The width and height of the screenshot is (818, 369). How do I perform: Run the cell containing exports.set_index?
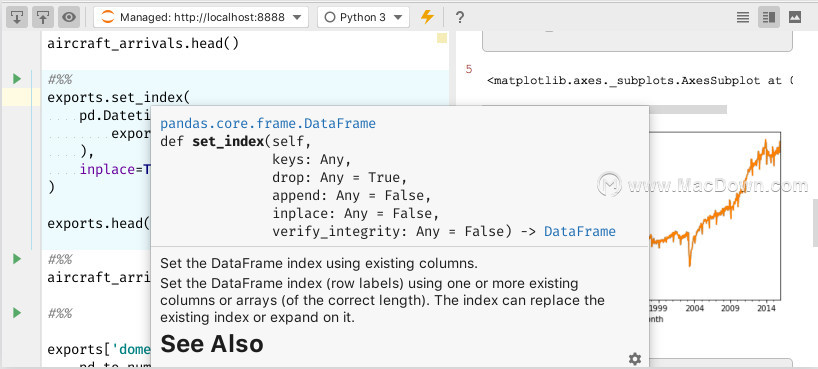click(x=17, y=79)
